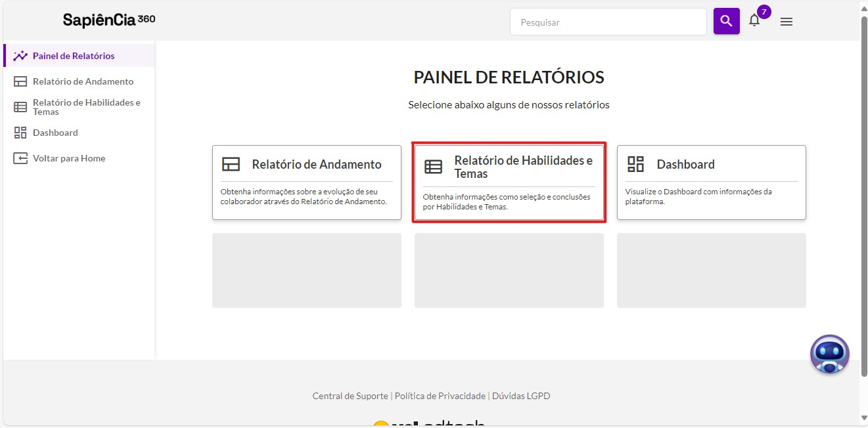The image size is (868, 428).
Task: Focus the Pesquisar search field
Action: [x=608, y=22]
